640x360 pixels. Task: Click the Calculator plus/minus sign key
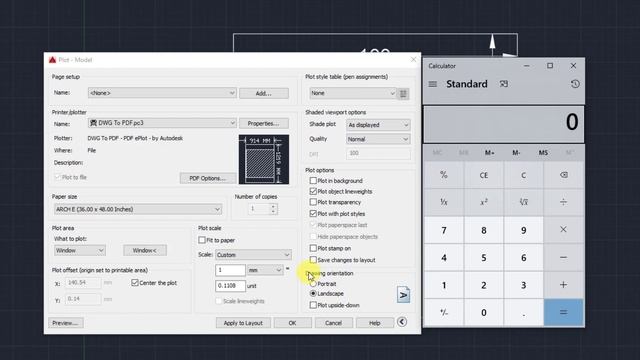[444, 312]
